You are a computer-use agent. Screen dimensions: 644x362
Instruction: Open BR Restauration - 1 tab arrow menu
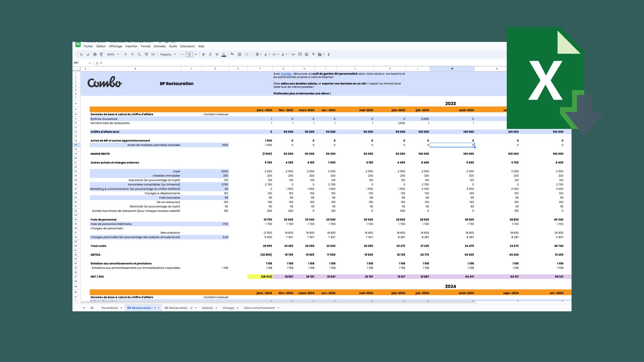coord(159,308)
